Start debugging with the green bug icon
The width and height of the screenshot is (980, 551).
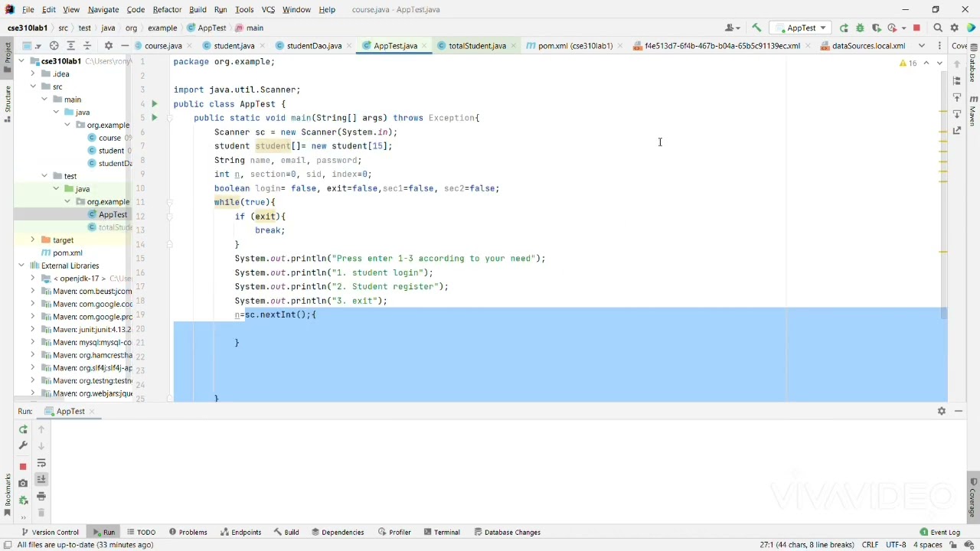(x=860, y=28)
